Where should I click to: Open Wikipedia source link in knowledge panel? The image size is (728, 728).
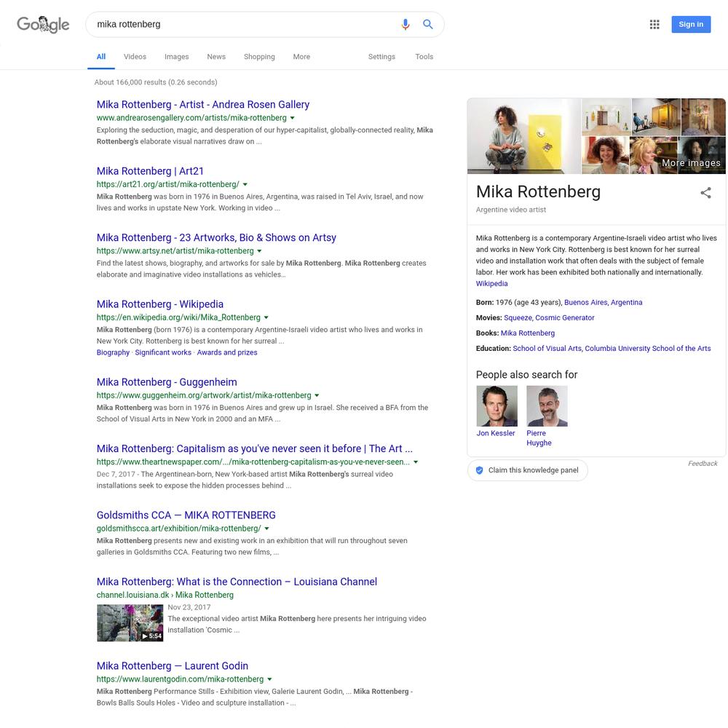pos(491,284)
